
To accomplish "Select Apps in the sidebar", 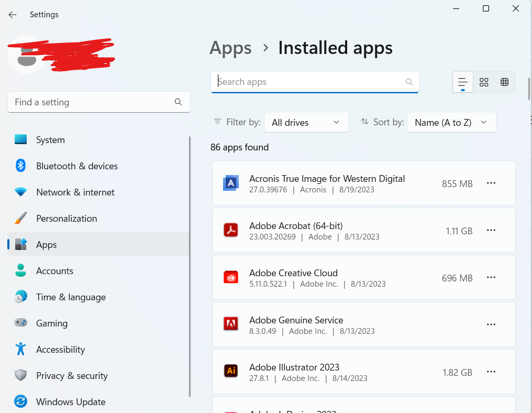I will click(98, 245).
